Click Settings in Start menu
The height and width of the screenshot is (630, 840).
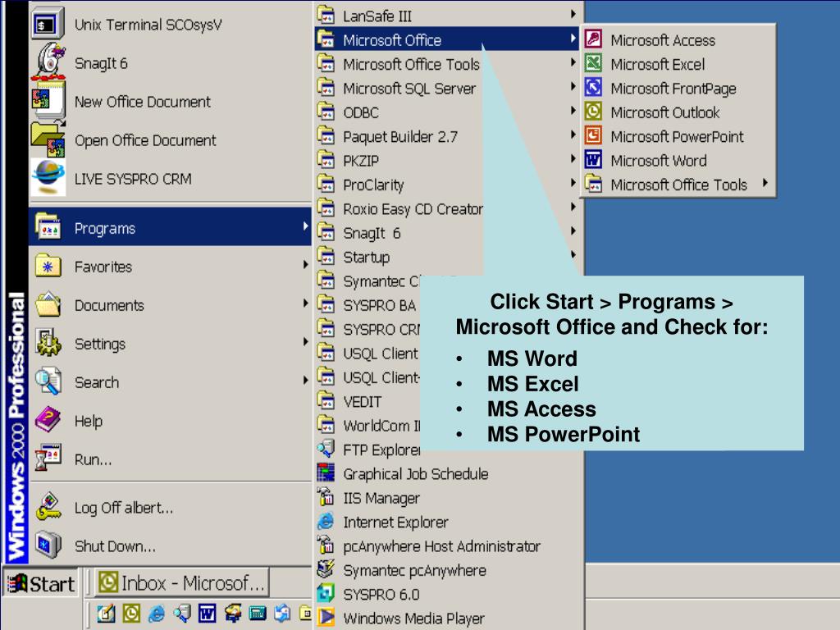pos(171,344)
